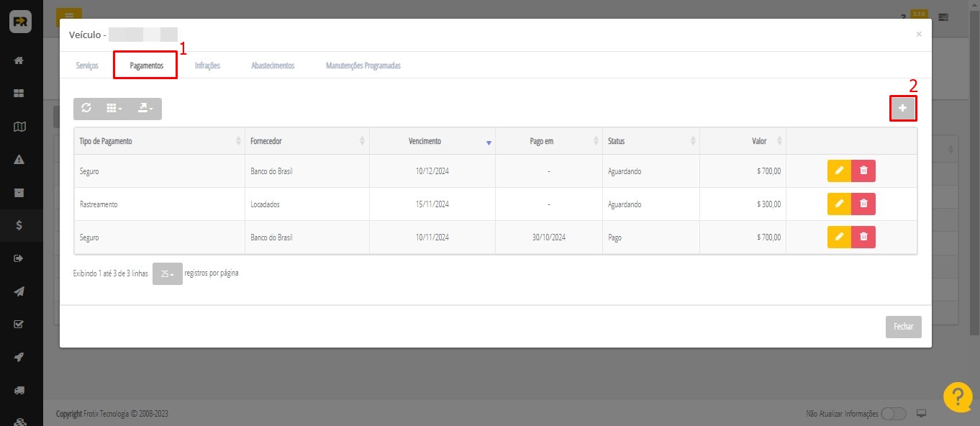Click the add payment plus button

[x=902, y=108]
